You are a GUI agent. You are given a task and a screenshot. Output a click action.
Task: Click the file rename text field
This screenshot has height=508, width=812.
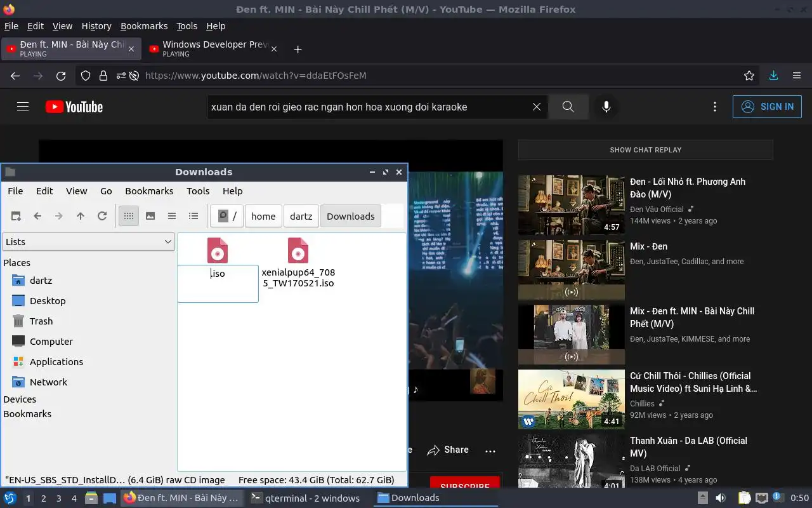(218, 283)
